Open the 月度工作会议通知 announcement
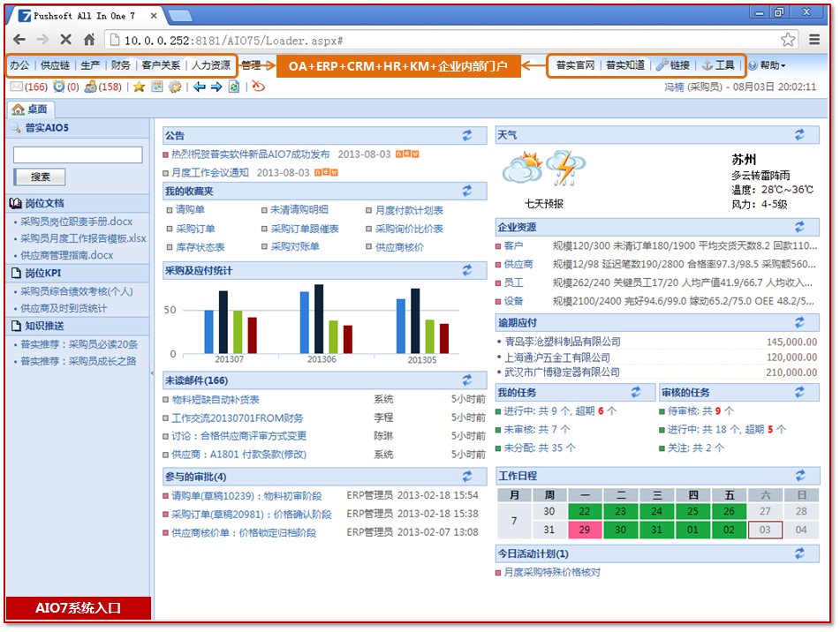 (x=210, y=173)
